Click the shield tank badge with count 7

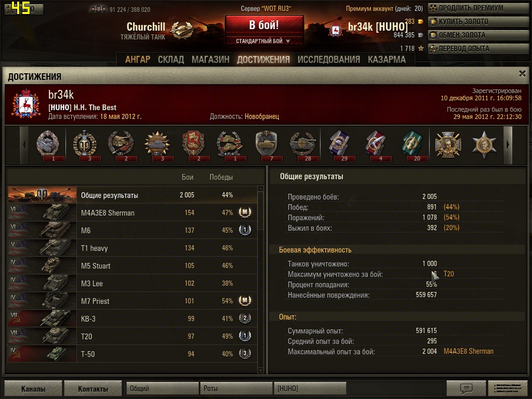tap(267, 145)
